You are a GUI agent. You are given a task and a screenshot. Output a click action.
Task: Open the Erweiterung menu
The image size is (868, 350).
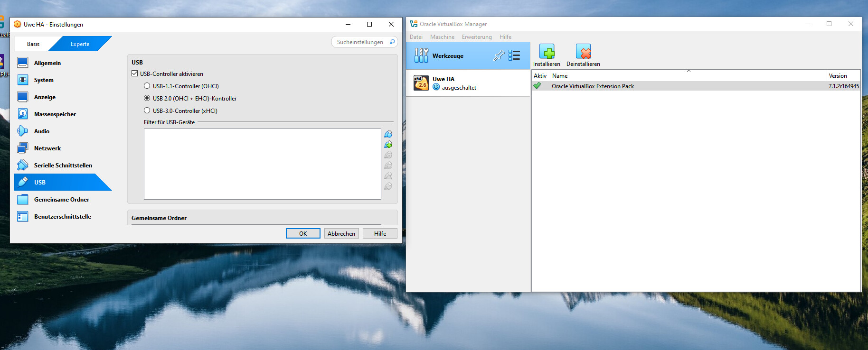click(477, 37)
